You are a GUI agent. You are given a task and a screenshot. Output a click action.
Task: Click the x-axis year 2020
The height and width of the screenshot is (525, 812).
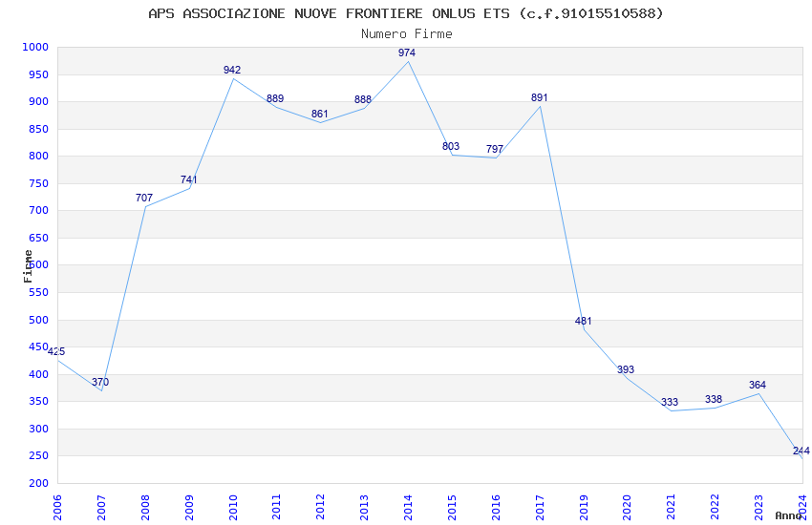pyautogui.click(x=628, y=508)
